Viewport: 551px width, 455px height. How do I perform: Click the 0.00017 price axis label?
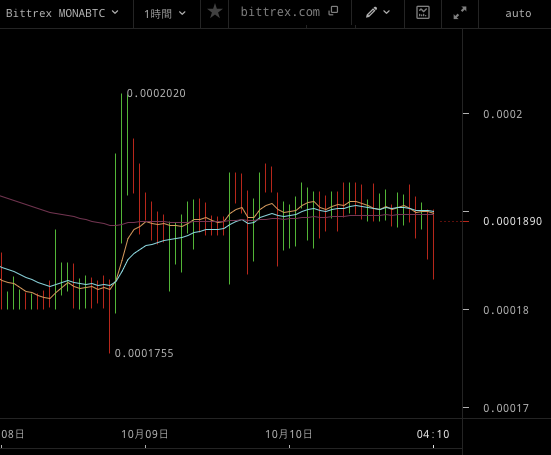point(506,408)
